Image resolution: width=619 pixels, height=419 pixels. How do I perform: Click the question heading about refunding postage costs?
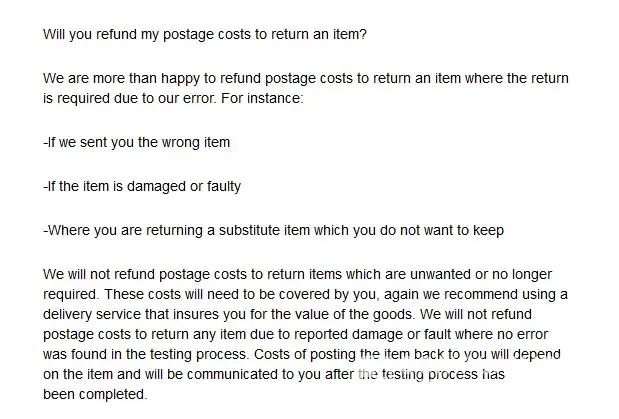pyautogui.click(x=206, y=34)
